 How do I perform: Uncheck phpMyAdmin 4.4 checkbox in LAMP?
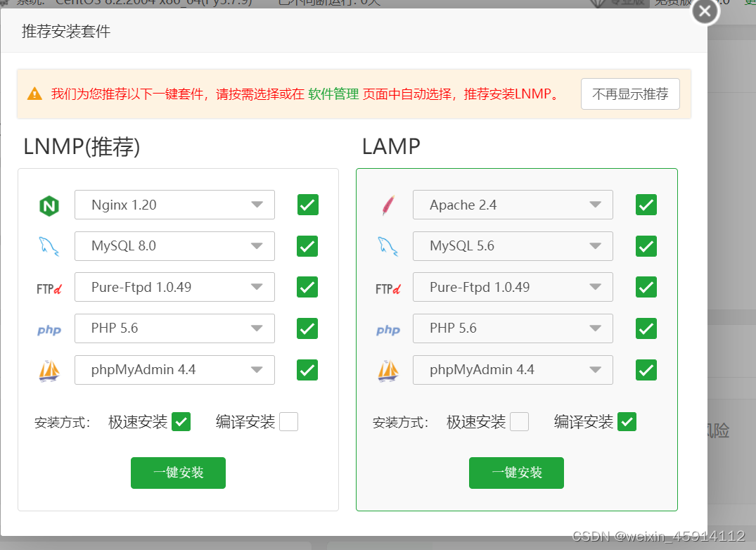coord(646,370)
